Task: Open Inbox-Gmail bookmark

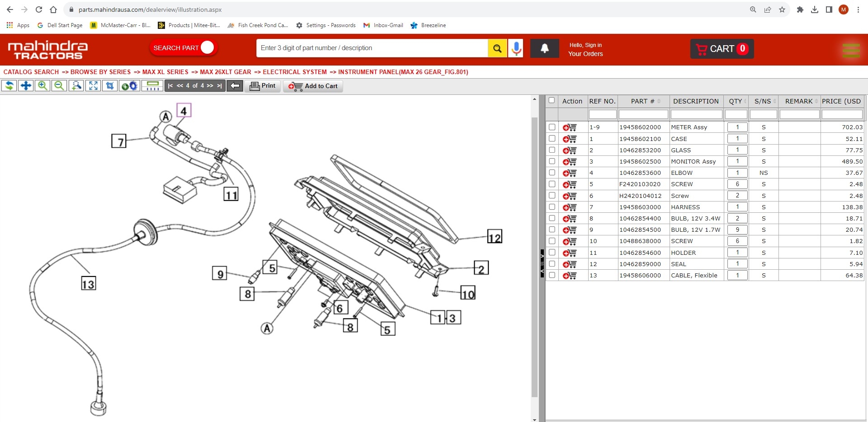Action: pyautogui.click(x=383, y=25)
